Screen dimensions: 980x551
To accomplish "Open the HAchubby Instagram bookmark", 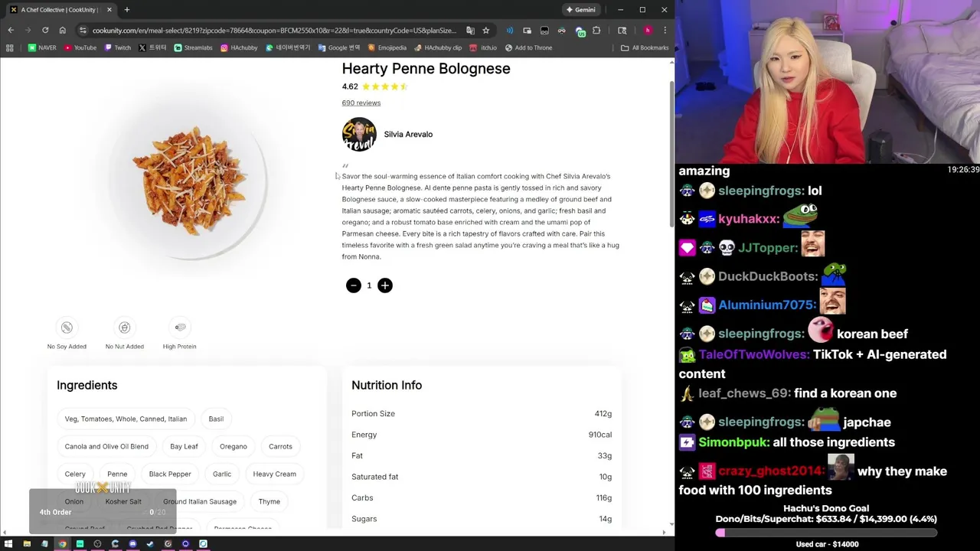I will (239, 47).
